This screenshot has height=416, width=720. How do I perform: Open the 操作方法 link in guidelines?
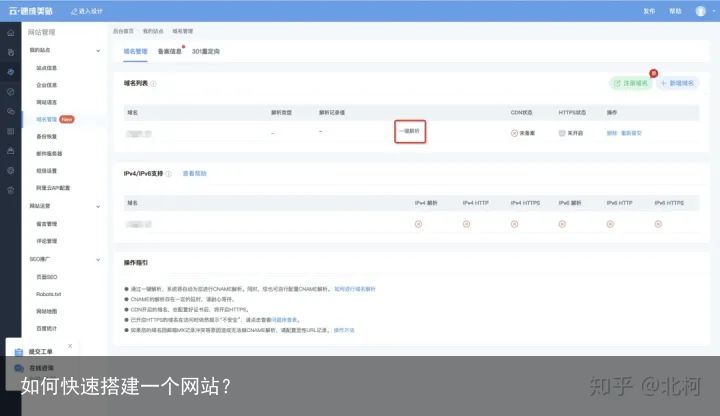344,330
